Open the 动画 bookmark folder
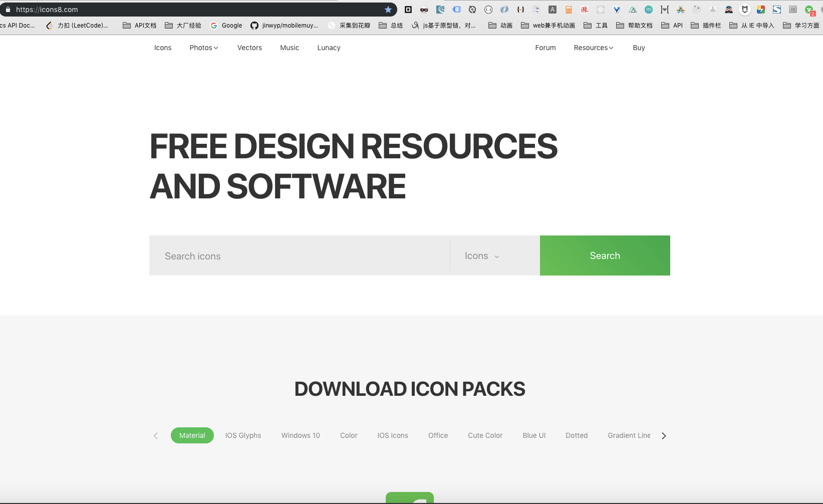This screenshot has width=823, height=504. tap(500, 26)
